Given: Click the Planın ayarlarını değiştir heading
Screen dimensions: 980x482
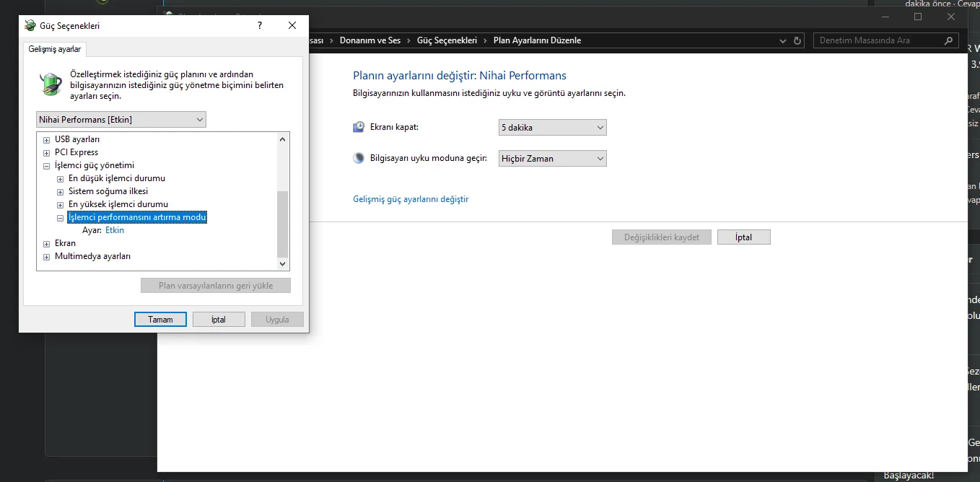Looking at the screenshot, I should tap(460, 75).
